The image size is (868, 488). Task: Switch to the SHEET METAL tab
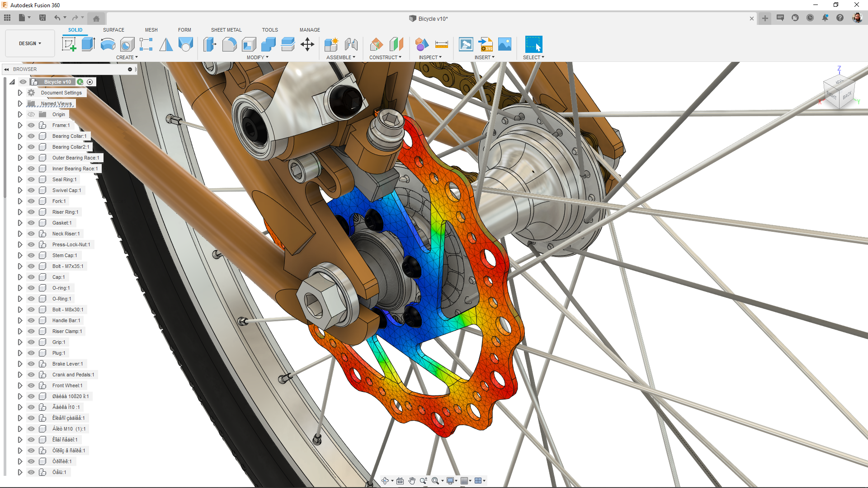click(226, 30)
